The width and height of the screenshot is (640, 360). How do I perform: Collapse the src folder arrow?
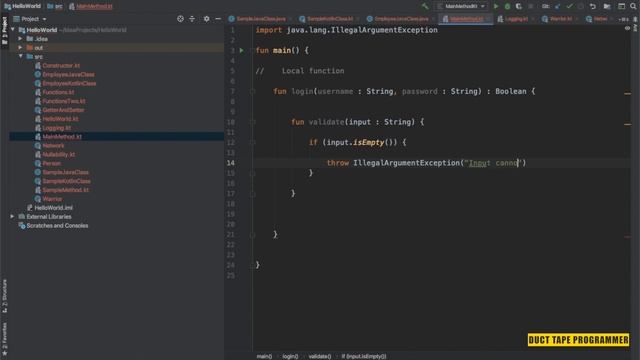[x=20, y=56]
